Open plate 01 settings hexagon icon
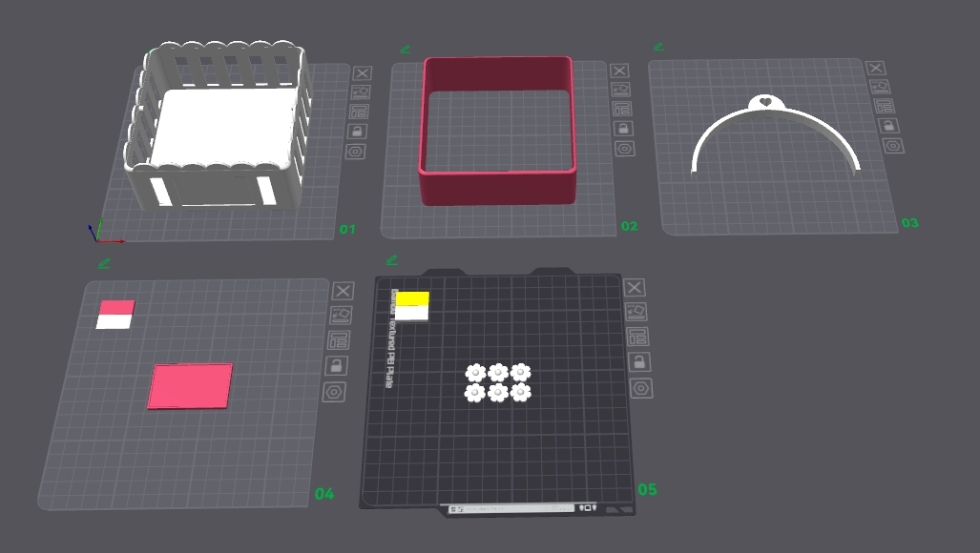The image size is (980, 553). tap(355, 152)
